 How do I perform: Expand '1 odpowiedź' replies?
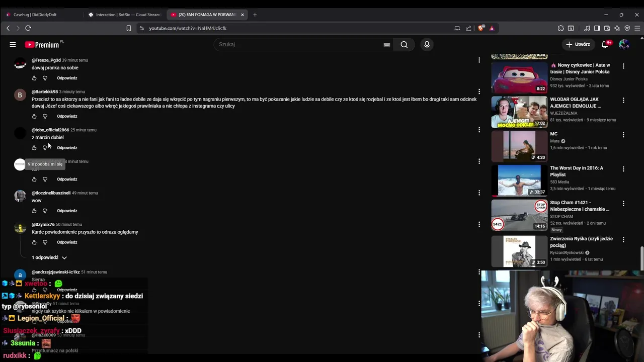(49, 257)
